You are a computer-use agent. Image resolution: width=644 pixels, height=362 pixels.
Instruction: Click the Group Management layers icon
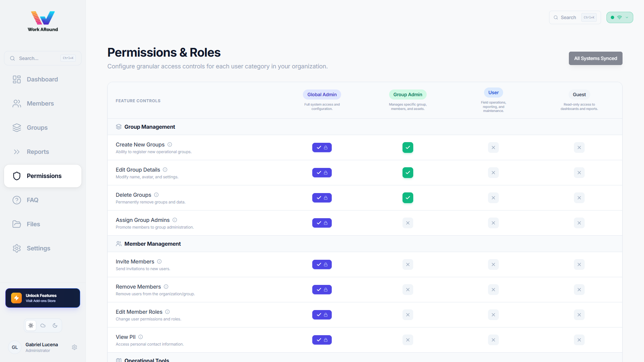click(x=119, y=127)
